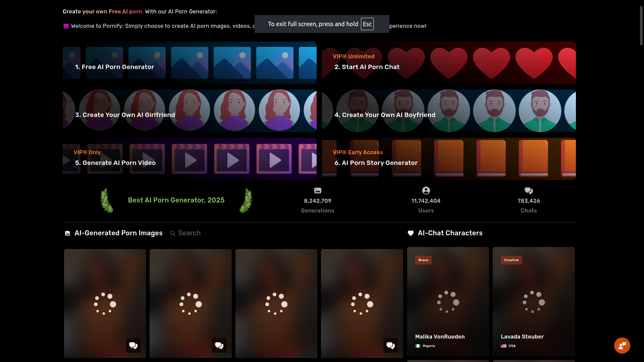Image resolution: width=644 pixels, height=362 pixels.
Task: Click the "783,426" chats number
Action: coord(529,201)
